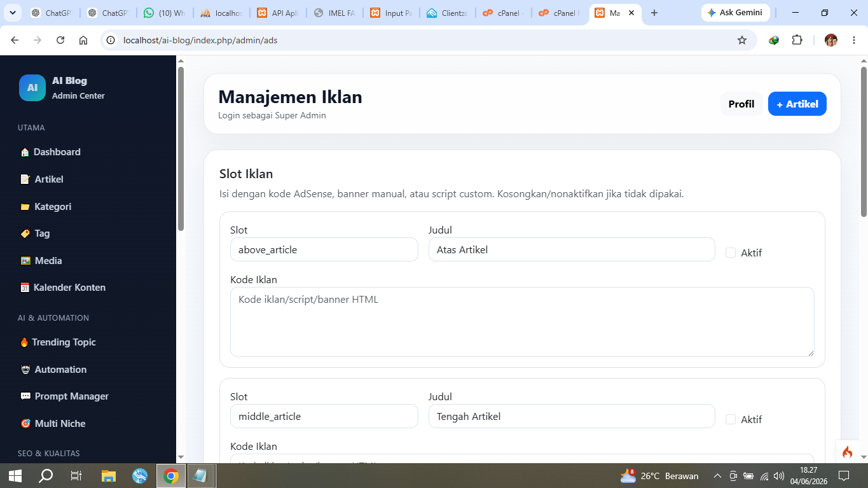Enable Aktif checkbox for above_article slot

731,253
